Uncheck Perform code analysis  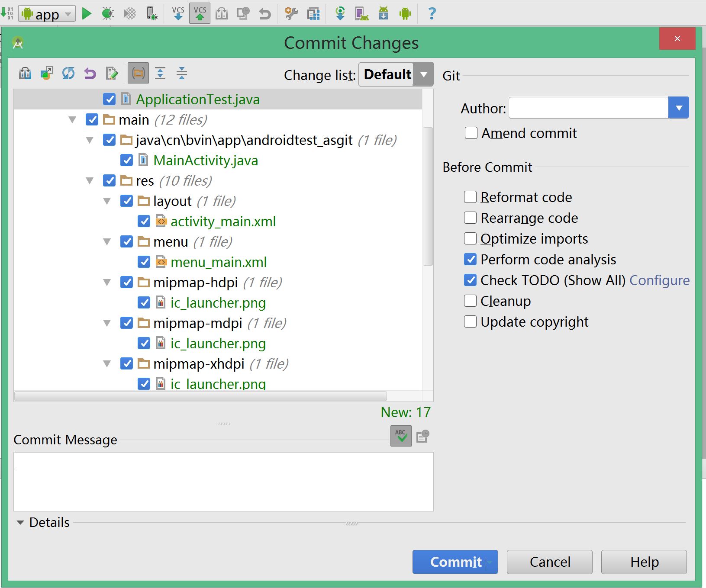pyautogui.click(x=470, y=260)
